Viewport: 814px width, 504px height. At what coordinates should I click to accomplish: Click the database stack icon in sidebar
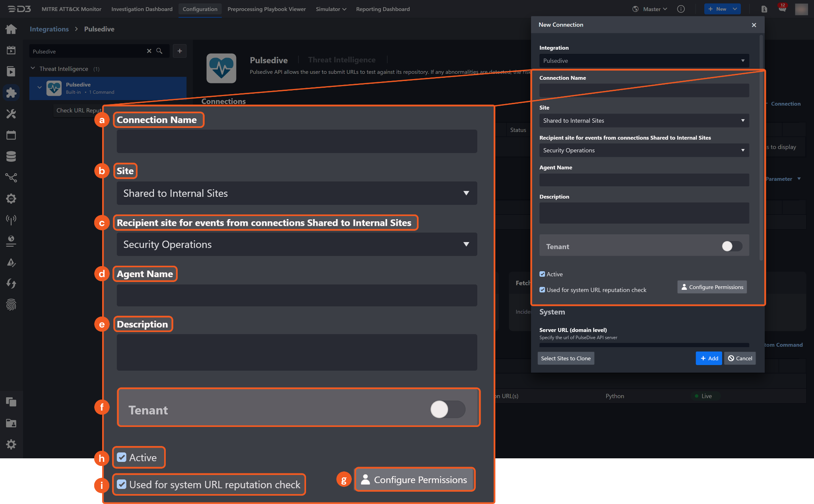pyautogui.click(x=11, y=156)
